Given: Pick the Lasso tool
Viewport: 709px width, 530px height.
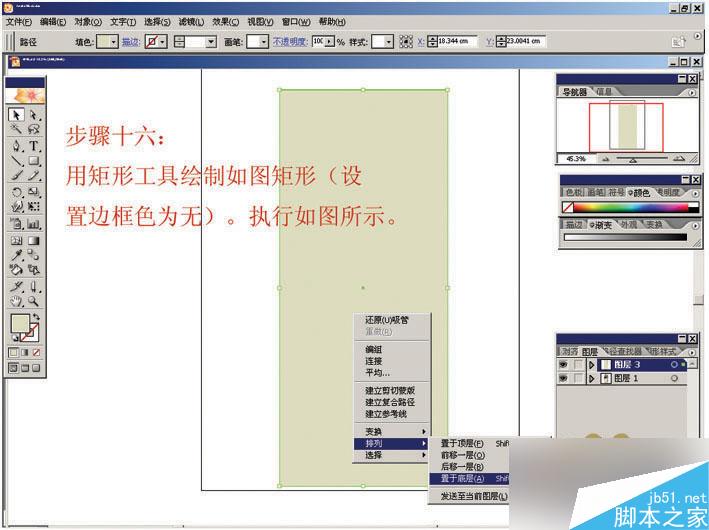Looking at the screenshot, I should coord(34,129).
